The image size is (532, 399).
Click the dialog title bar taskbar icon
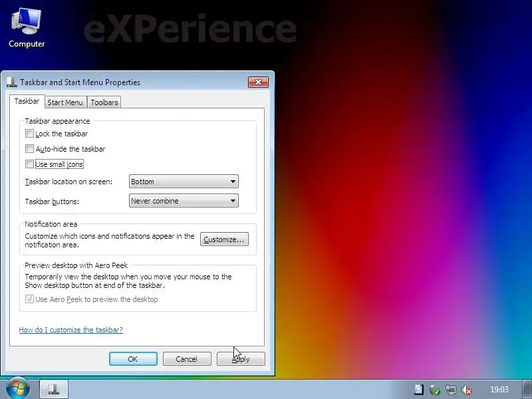pyautogui.click(x=12, y=82)
